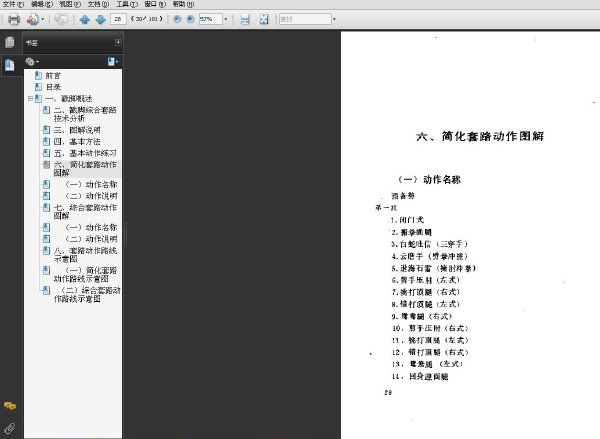Go to previous page with up arrow
The height and width of the screenshot is (439, 600).
pyautogui.click(x=85, y=19)
